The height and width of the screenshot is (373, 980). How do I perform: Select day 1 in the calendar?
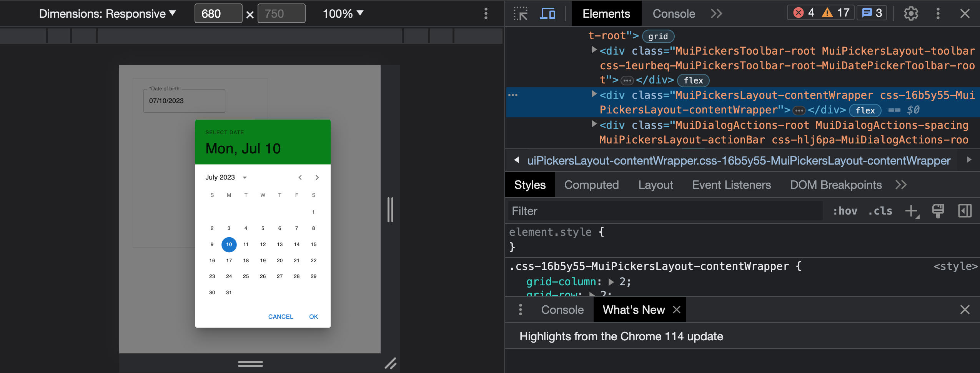(313, 212)
